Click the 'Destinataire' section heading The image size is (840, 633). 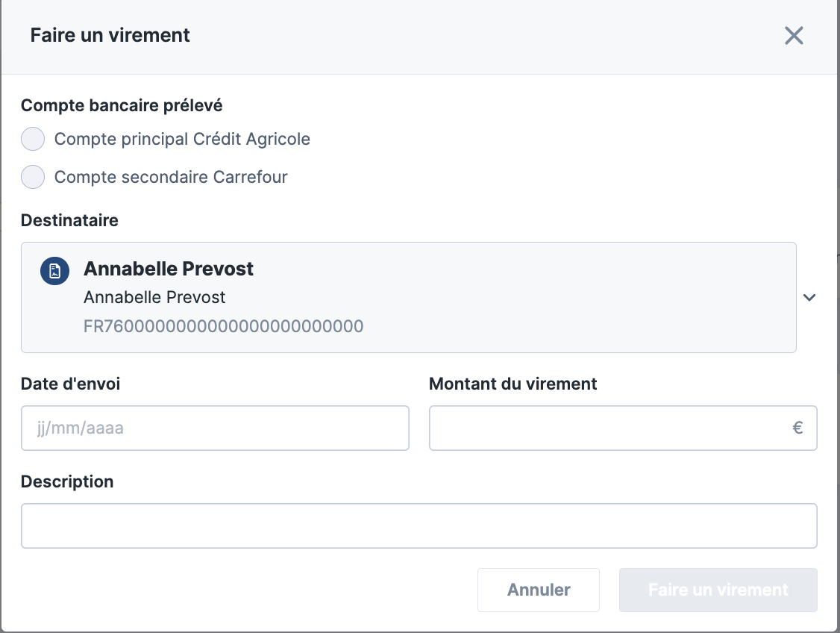[x=69, y=220]
